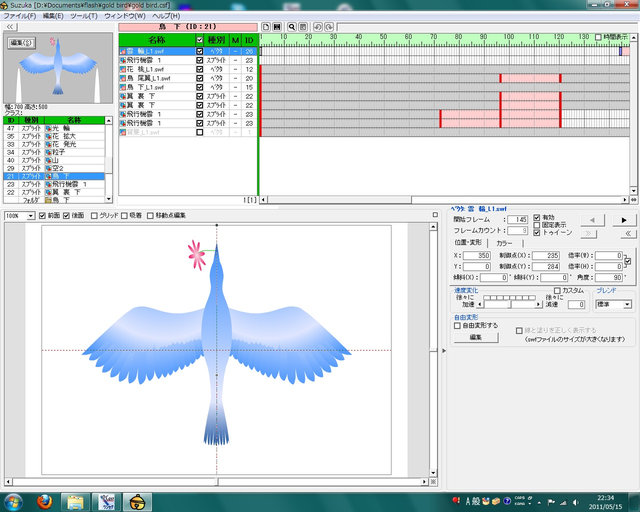Toggle 時間表示 checkbox on timeline
The width and height of the screenshot is (640, 512).
coord(598,37)
